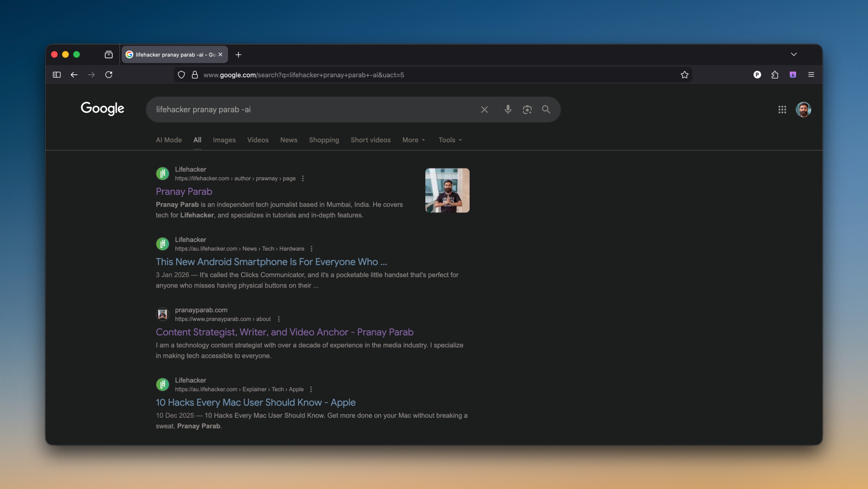Switch to the Images tab

click(224, 140)
